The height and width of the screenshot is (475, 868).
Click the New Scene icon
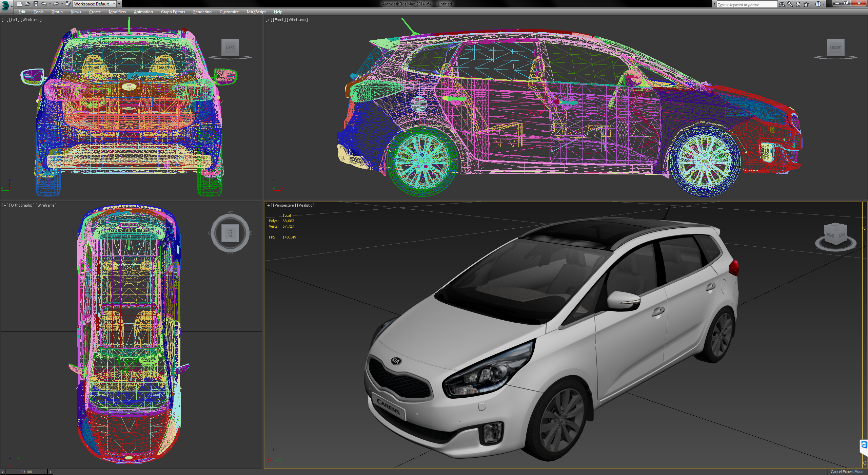coord(20,4)
